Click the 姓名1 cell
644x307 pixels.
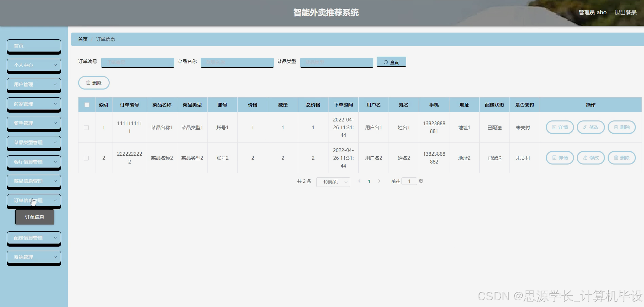coord(404,128)
